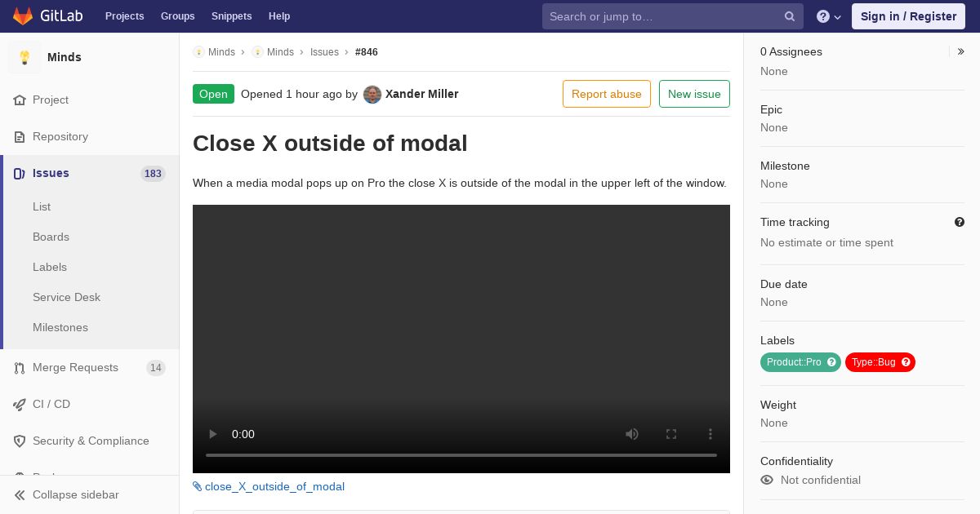Image resolution: width=980 pixels, height=514 pixels.
Task: Click the search magnifier icon
Action: (790, 16)
